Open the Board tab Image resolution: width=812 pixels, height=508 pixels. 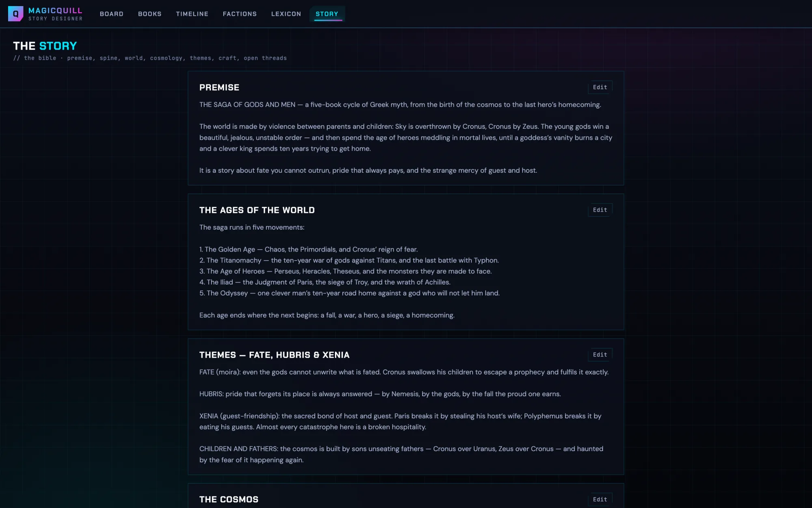coord(112,14)
